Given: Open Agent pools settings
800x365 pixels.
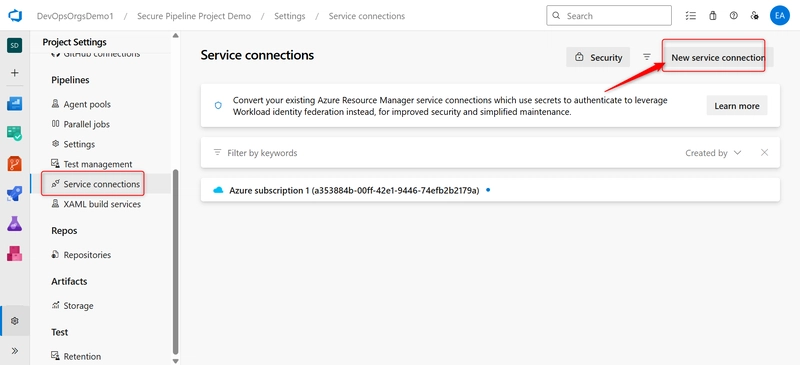Looking at the screenshot, I should pyautogui.click(x=87, y=104).
